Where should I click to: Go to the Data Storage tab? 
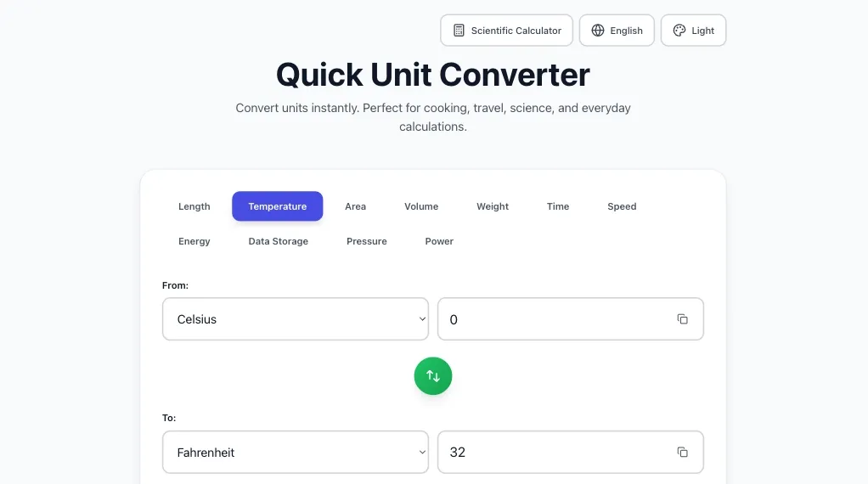click(278, 241)
